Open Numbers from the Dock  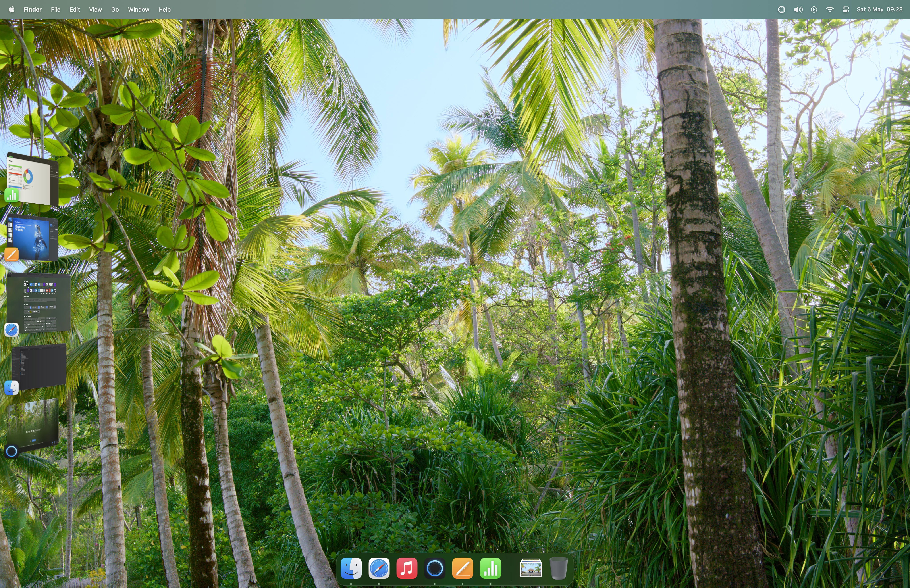(490, 568)
